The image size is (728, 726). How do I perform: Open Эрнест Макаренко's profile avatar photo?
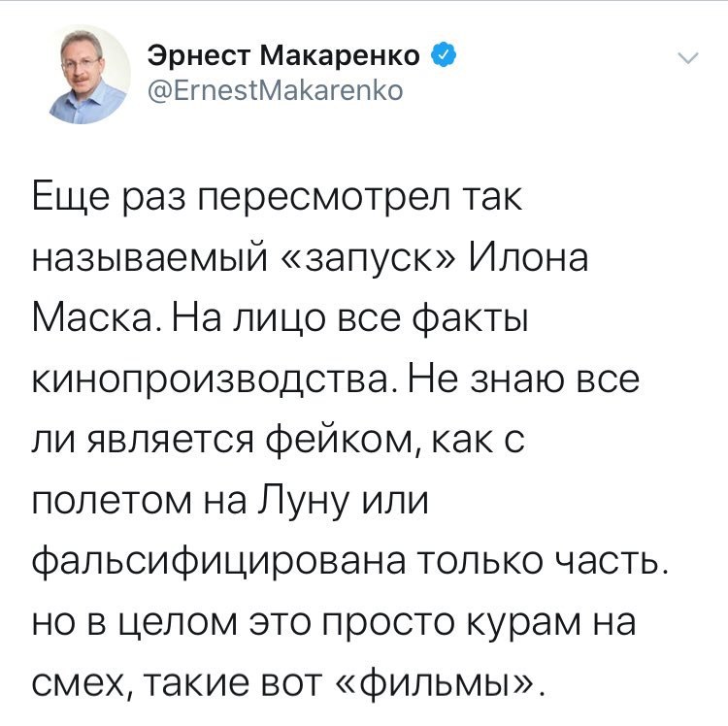tap(89, 75)
